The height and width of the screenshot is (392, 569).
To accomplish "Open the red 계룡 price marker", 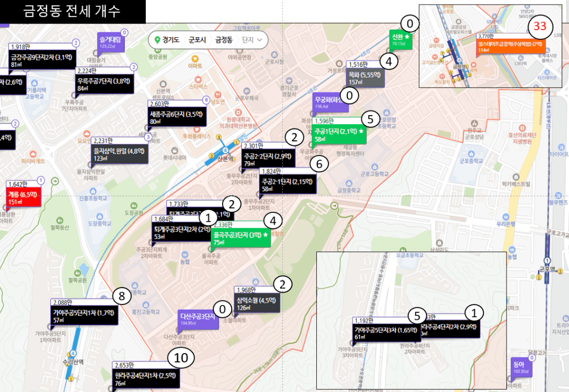I will pos(24,194).
